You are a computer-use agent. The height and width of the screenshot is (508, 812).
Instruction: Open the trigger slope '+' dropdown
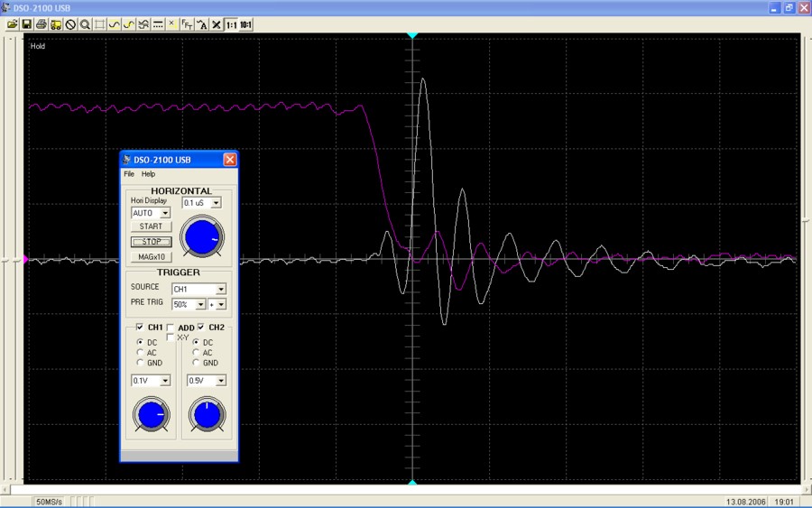pos(221,304)
